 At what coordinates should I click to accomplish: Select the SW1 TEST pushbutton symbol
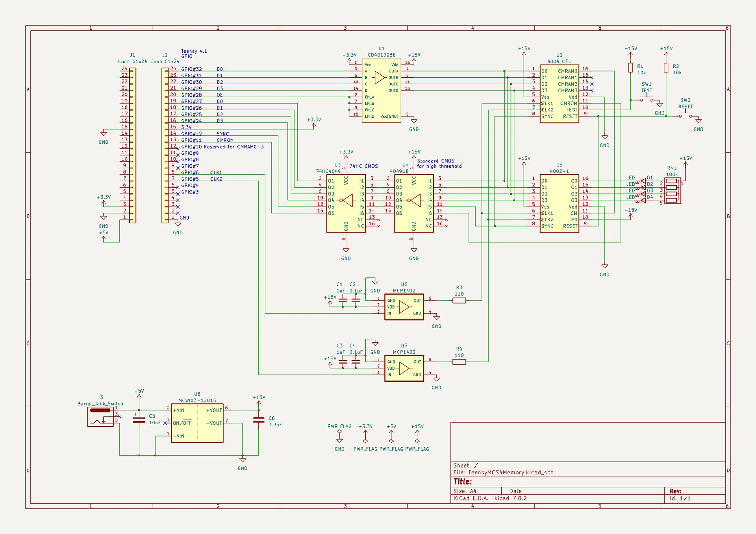pyautogui.click(x=647, y=99)
